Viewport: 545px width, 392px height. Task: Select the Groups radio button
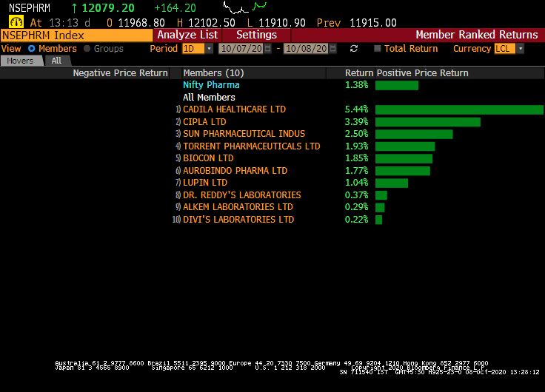(87, 49)
